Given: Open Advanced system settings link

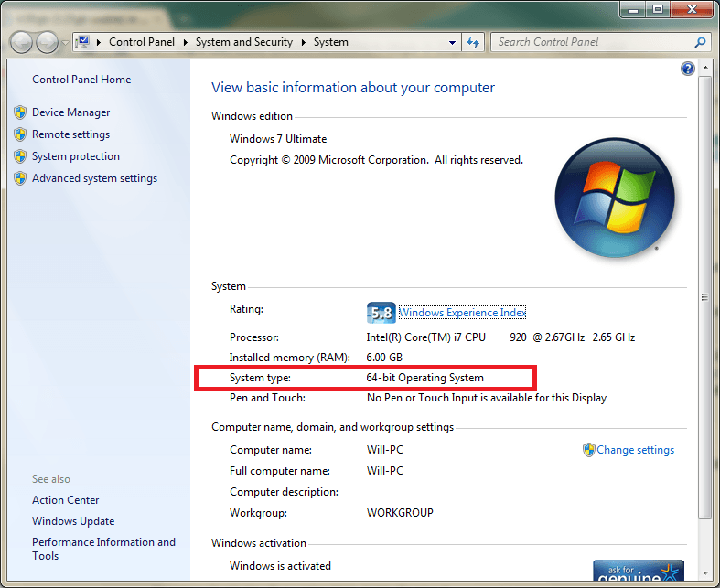Looking at the screenshot, I should (94, 178).
